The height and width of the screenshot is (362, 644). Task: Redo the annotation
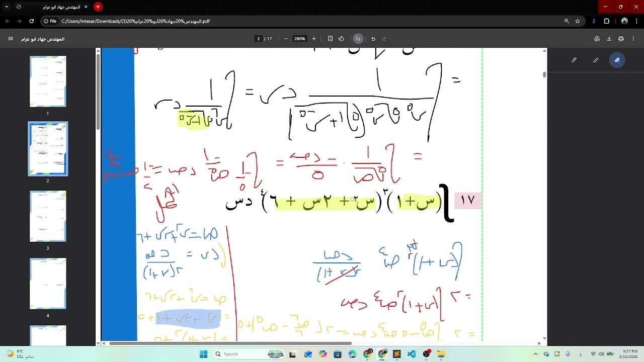pos(384,39)
